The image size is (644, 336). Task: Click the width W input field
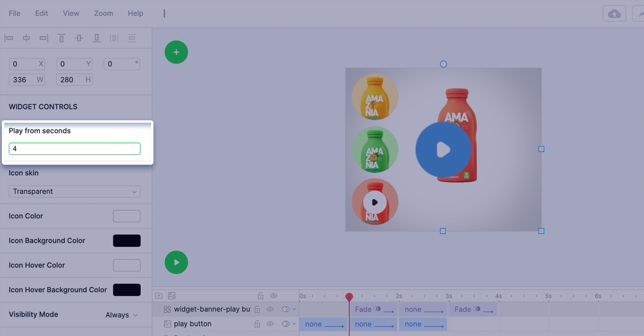(x=27, y=80)
